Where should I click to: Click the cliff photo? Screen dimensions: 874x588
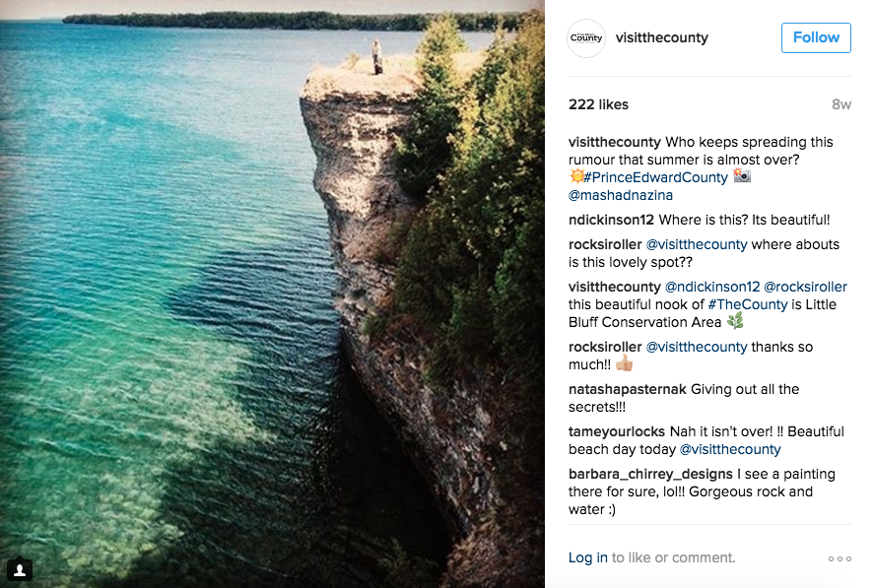tap(272, 294)
